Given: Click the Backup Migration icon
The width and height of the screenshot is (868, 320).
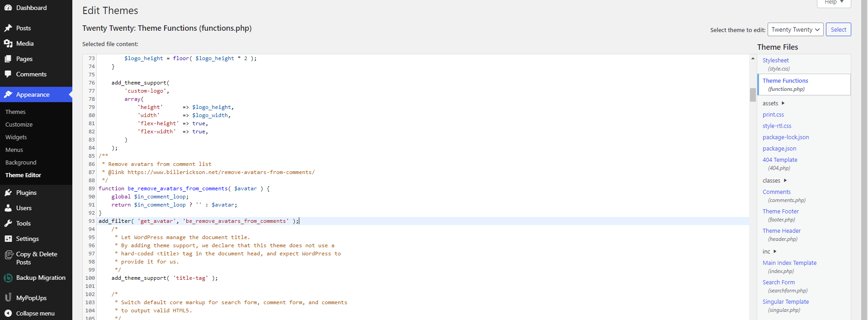Looking at the screenshot, I should tap(8, 278).
